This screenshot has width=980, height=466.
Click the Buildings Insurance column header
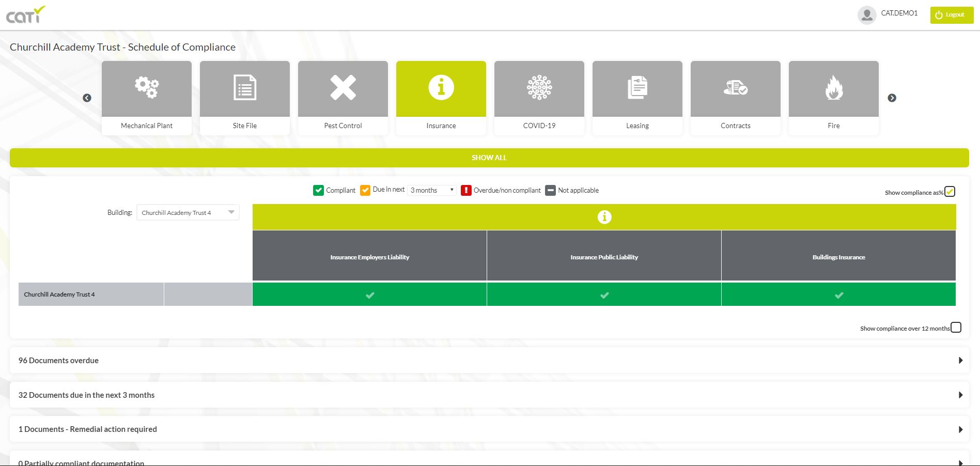click(839, 257)
